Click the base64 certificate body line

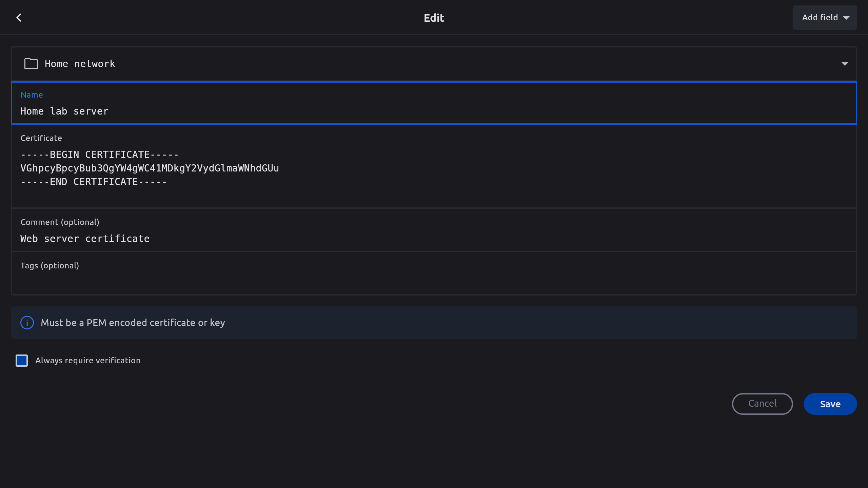click(150, 168)
